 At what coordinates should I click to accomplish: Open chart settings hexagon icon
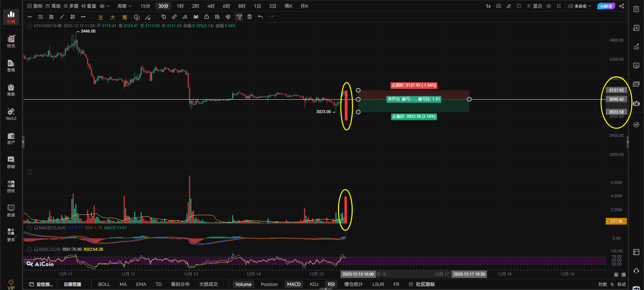549,6
